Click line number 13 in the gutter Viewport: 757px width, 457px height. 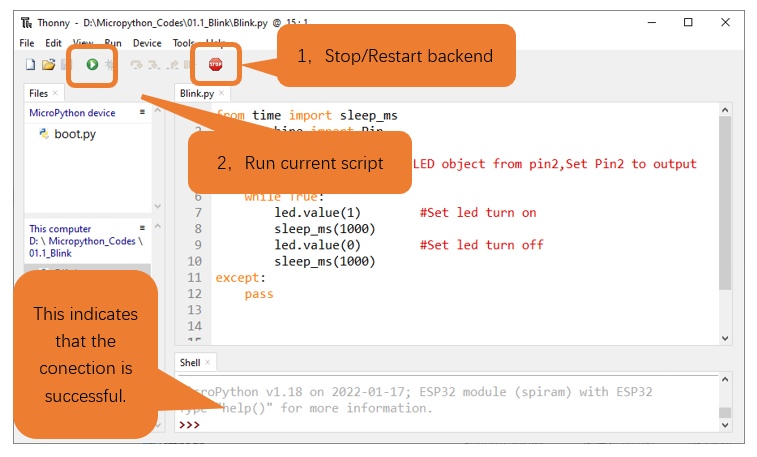point(195,310)
